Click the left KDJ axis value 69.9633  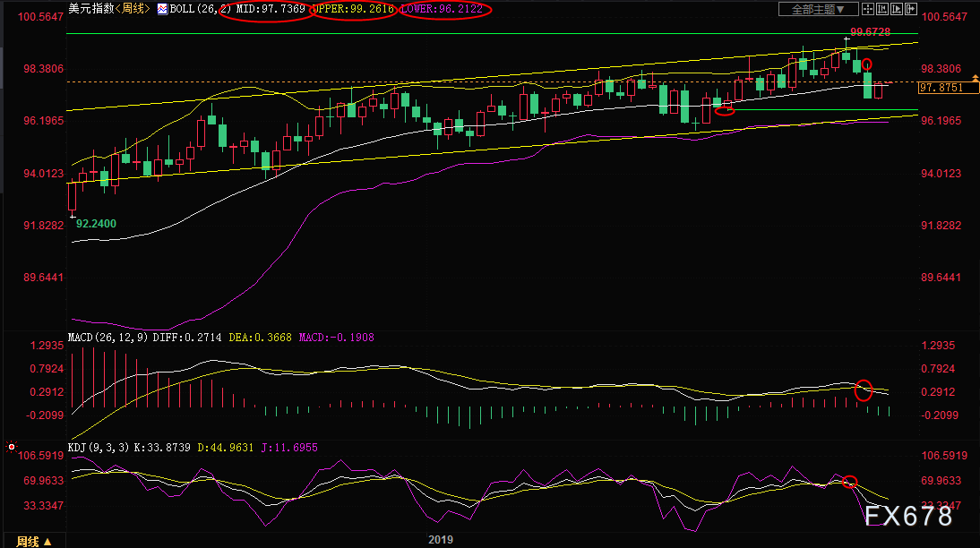coord(44,481)
